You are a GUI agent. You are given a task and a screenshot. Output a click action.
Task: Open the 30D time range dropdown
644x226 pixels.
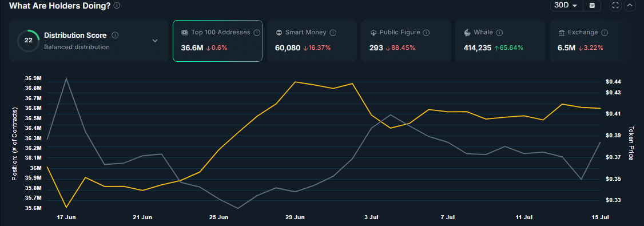click(x=566, y=5)
